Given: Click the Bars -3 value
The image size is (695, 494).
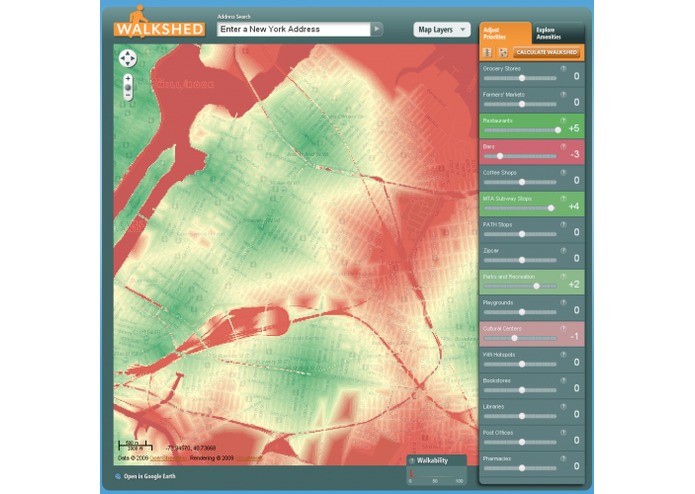Looking at the screenshot, I should (x=574, y=154).
